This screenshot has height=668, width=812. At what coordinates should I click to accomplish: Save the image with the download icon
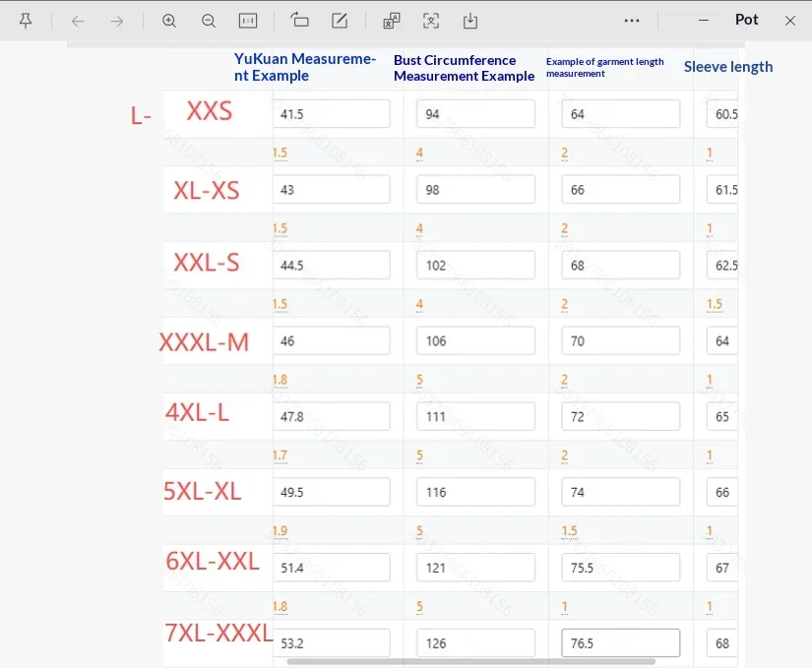470,21
